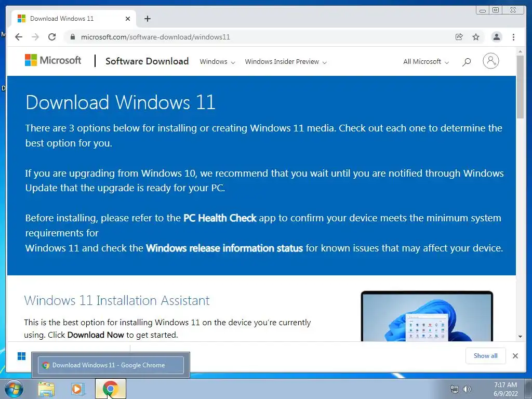
Task: Select the Download Windows 11 taskbar preview
Action: pos(111,365)
